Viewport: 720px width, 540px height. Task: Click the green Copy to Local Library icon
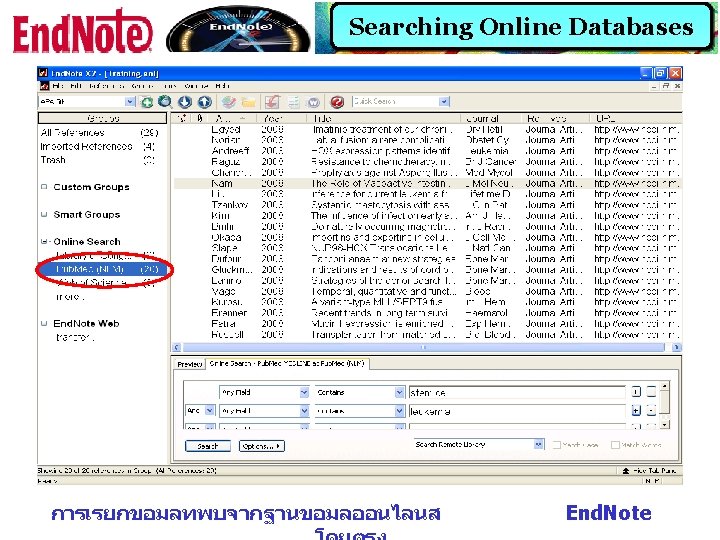point(147,102)
